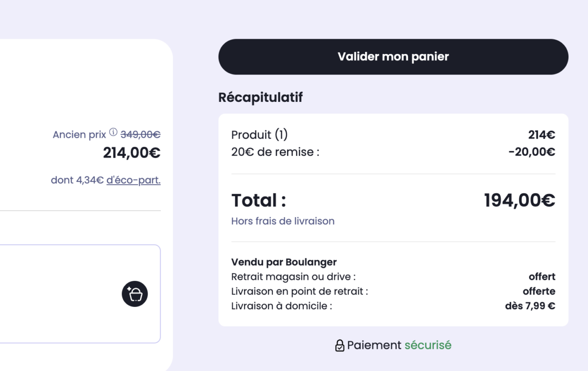Click the -20,00€ discount amount

coord(532,152)
